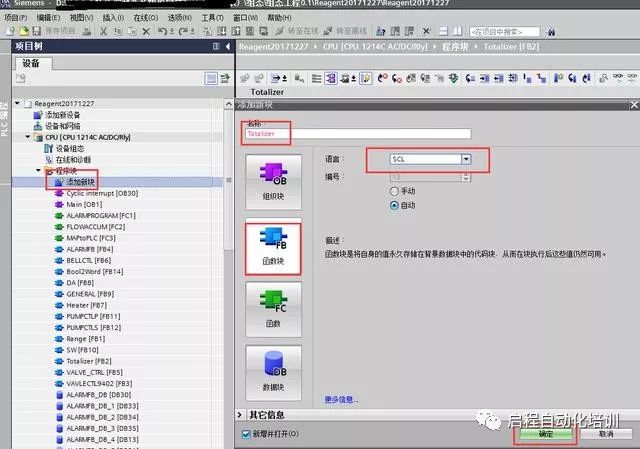
Task: Collapse the 程序块 folder in the tree
Action: click(x=37, y=170)
